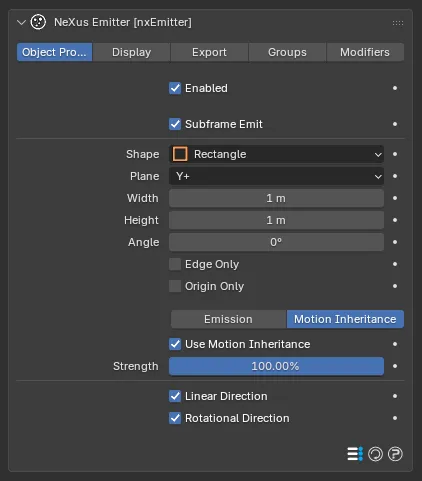The width and height of the screenshot is (422, 481).
Task: Click animate dot next to Edge Only
Action: pos(395,264)
